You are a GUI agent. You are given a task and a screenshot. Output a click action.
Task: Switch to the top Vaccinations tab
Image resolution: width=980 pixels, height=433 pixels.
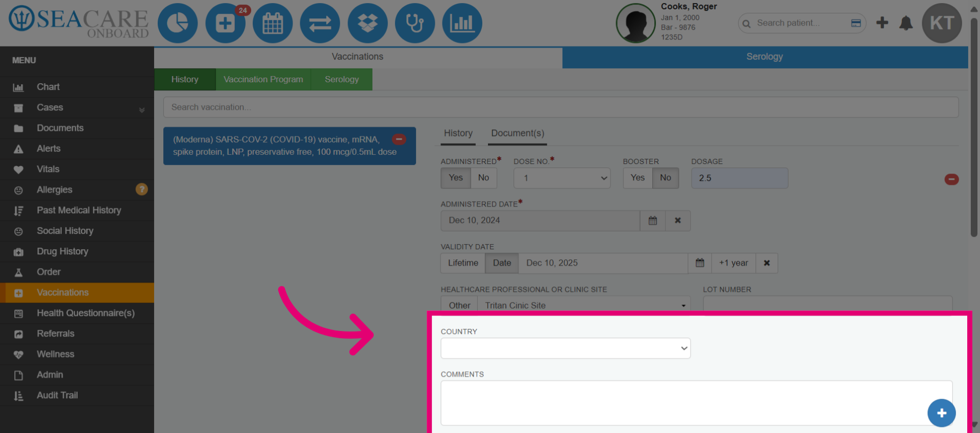[x=358, y=57]
